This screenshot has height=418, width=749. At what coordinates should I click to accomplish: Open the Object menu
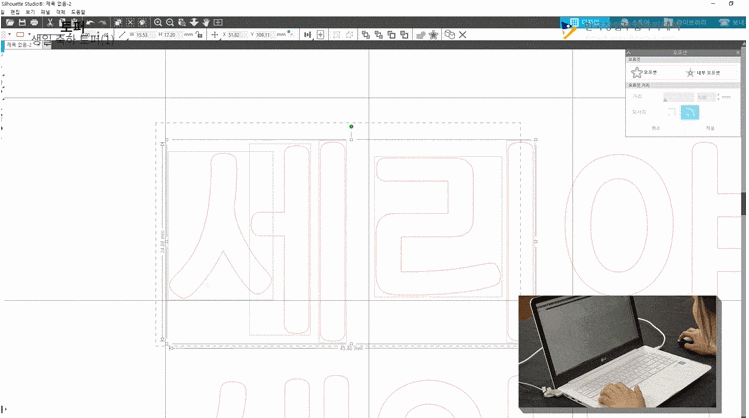click(x=60, y=12)
